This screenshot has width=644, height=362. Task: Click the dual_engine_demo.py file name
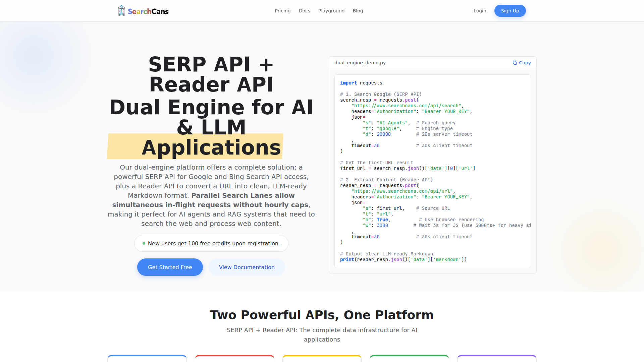360,63
